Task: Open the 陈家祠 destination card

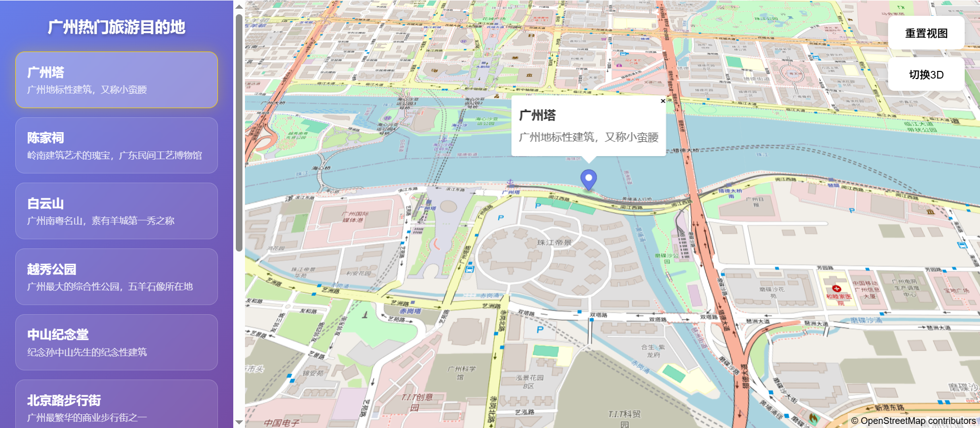Action: click(116, 145)
